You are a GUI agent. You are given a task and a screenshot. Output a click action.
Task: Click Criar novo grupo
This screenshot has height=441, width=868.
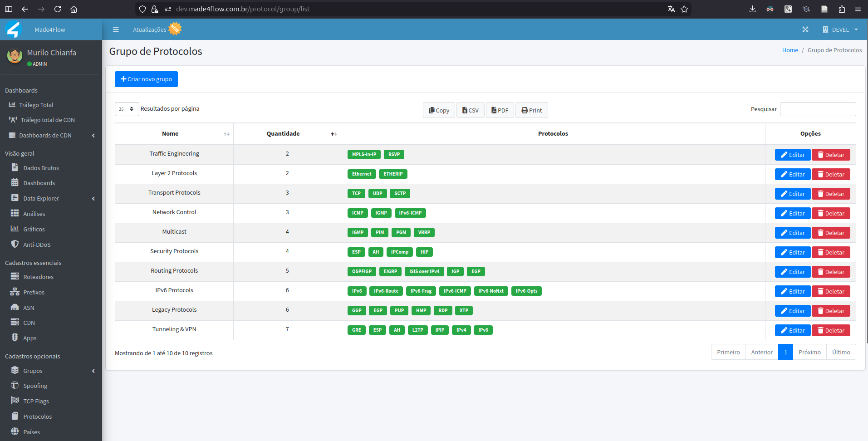[146, 79]
